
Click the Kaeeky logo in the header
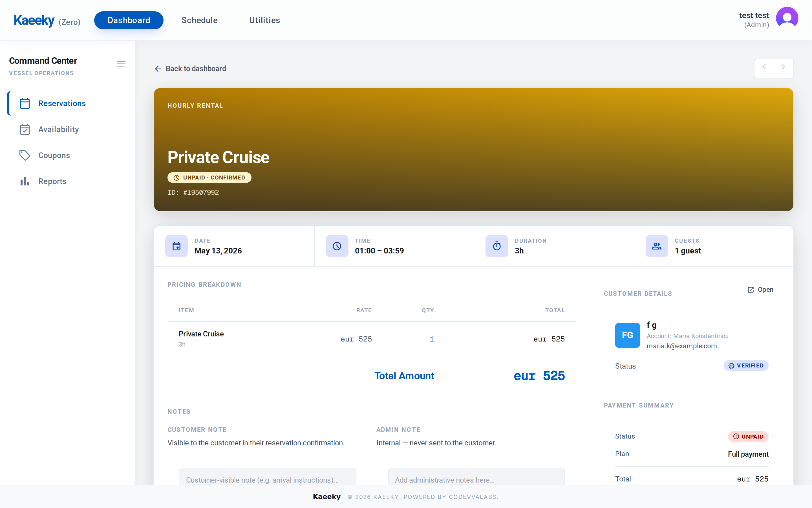pyautogui.click(x=34, y=21)
